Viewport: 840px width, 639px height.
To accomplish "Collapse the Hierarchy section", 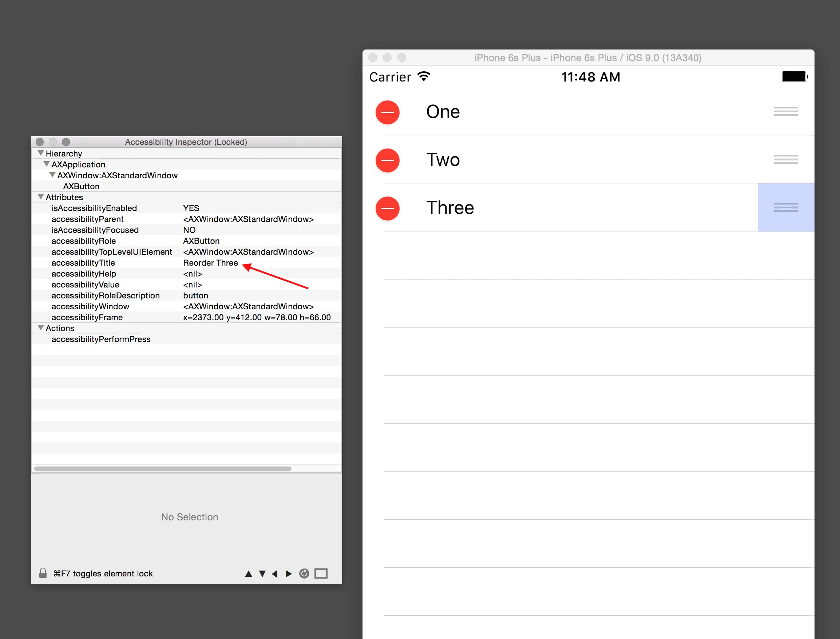I will (41, 153).
